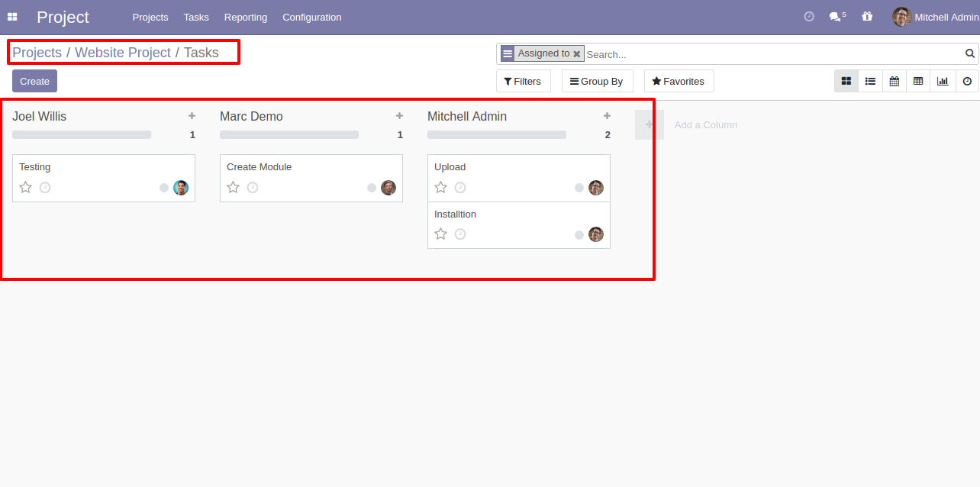Open the Projects menu
Image resolution: width=980 pixels, height=487 pixels.
pos(150,17)
